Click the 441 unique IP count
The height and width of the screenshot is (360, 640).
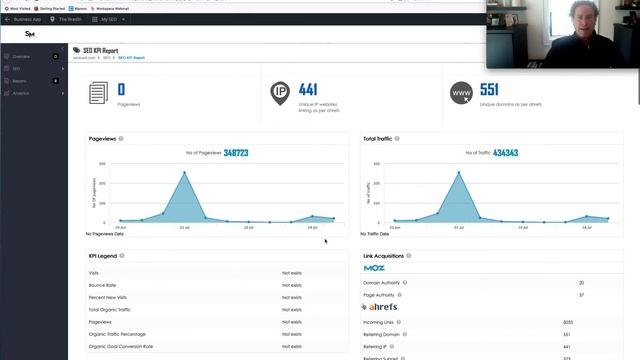308,89
